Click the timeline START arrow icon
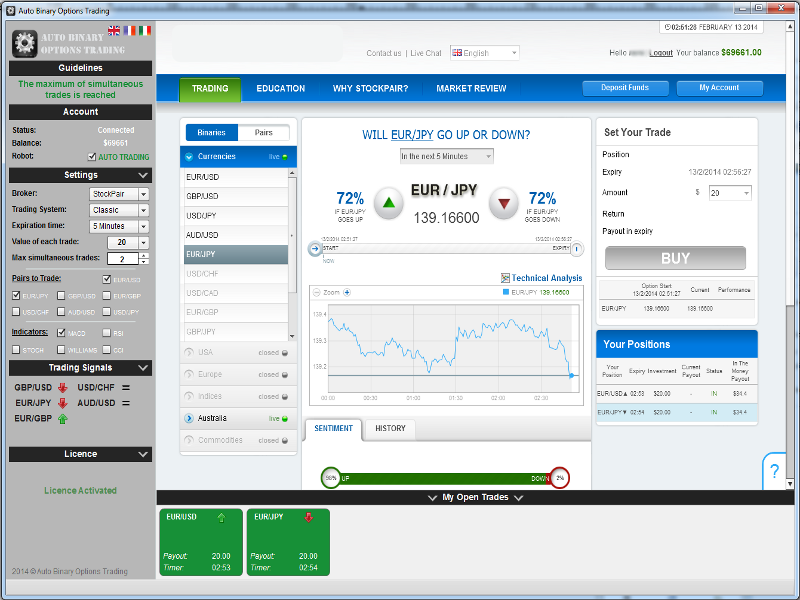Viewport: 800px width, 600px height. coord(315,248)
